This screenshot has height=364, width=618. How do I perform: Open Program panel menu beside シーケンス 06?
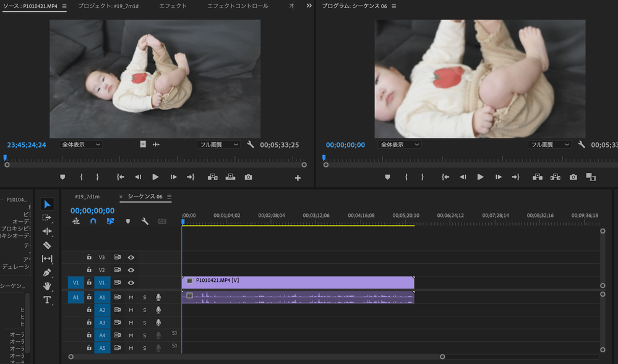point(393,6)
